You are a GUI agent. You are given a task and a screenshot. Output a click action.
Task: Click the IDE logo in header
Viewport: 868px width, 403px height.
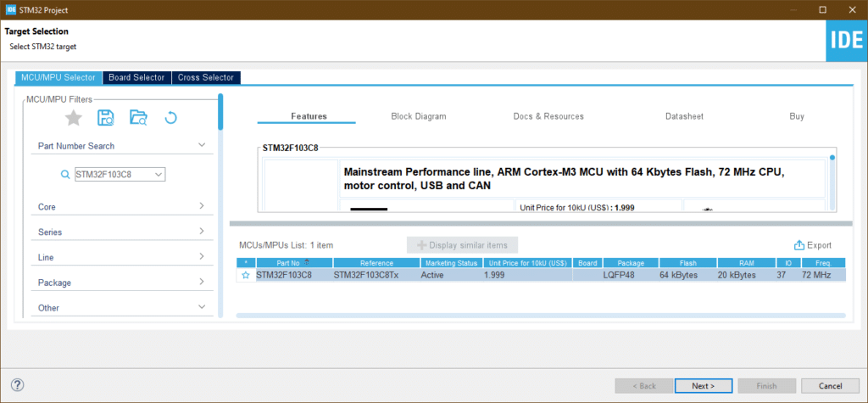847,41
